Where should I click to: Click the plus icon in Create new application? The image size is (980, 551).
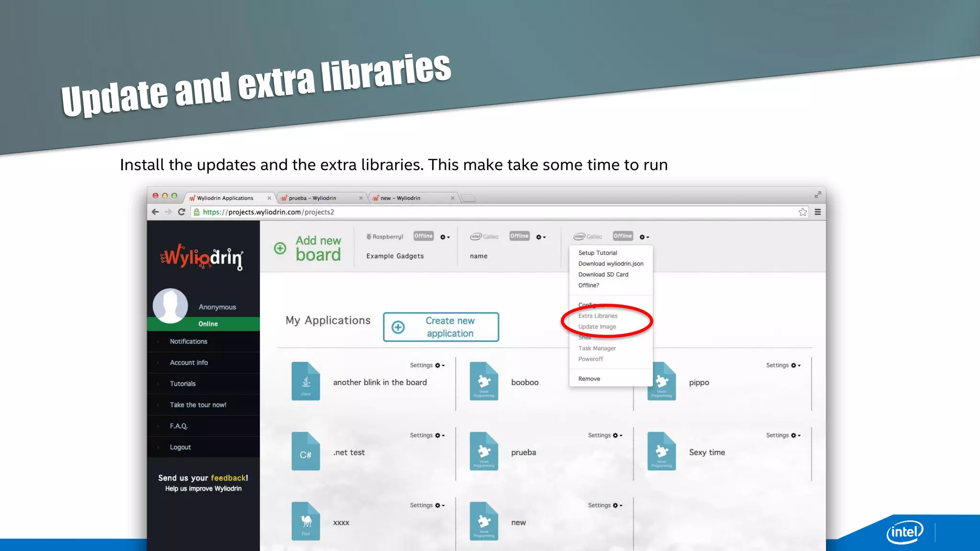click(398, 327)
